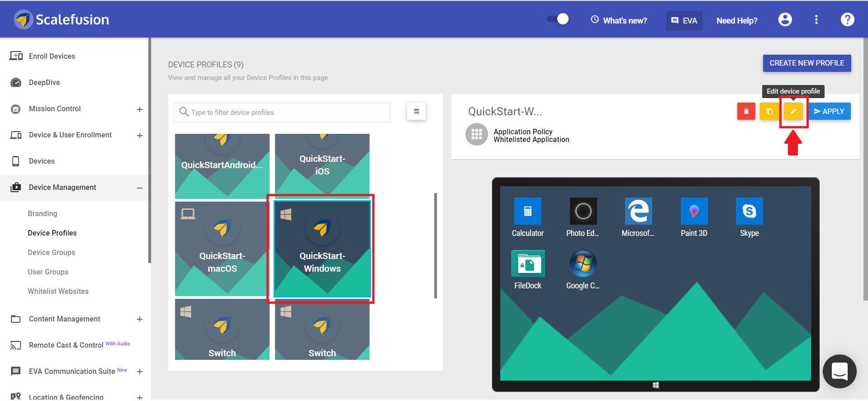Viewport: 868px width, 401px height.
Task: Go to Device Groups submenu item
Action: [x=52, y=252]
